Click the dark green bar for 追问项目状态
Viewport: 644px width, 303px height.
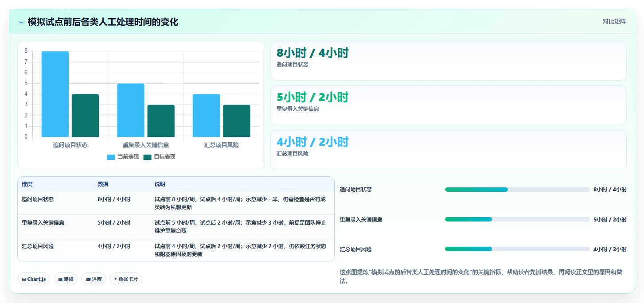(x=86, y=116)
